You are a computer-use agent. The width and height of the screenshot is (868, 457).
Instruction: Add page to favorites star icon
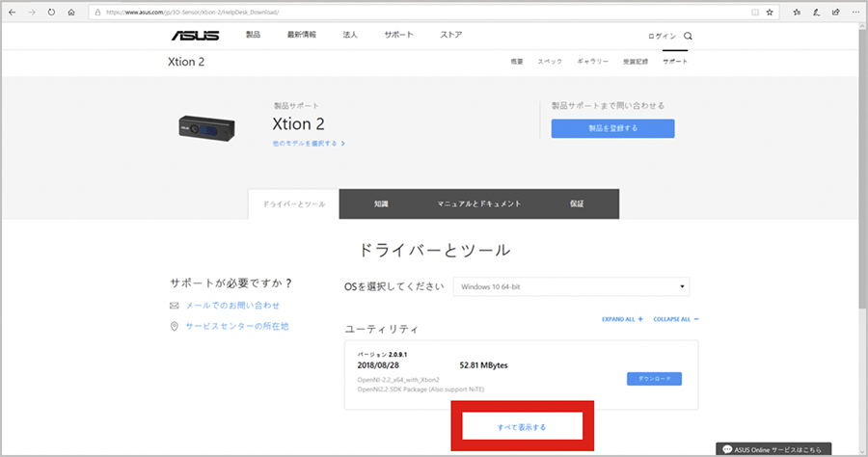770,13
